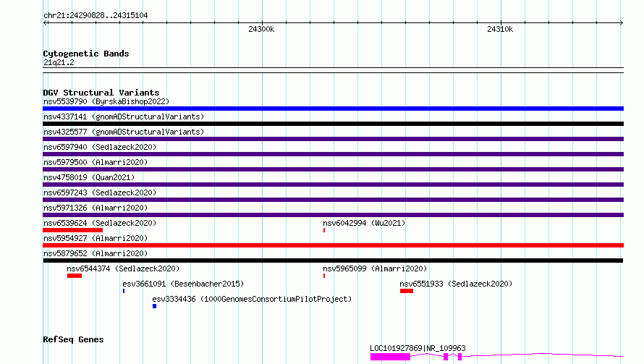Viewport: 644px width, 364px height.
Task: Click the 24300k ruler mark
Action: pyautogui.click(x=261, y=29)
